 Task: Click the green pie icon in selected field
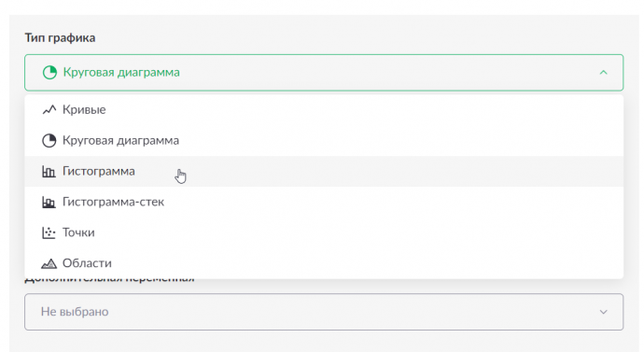tap(49, 72)
